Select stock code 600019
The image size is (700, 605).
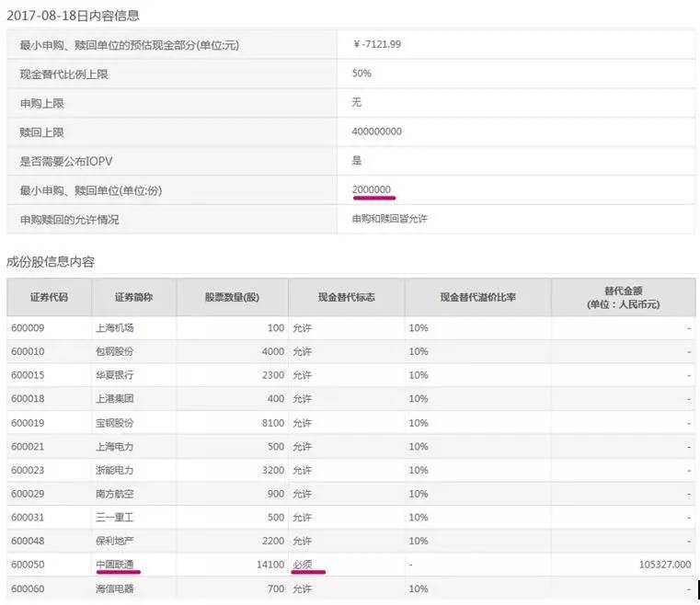pos(28,423)
